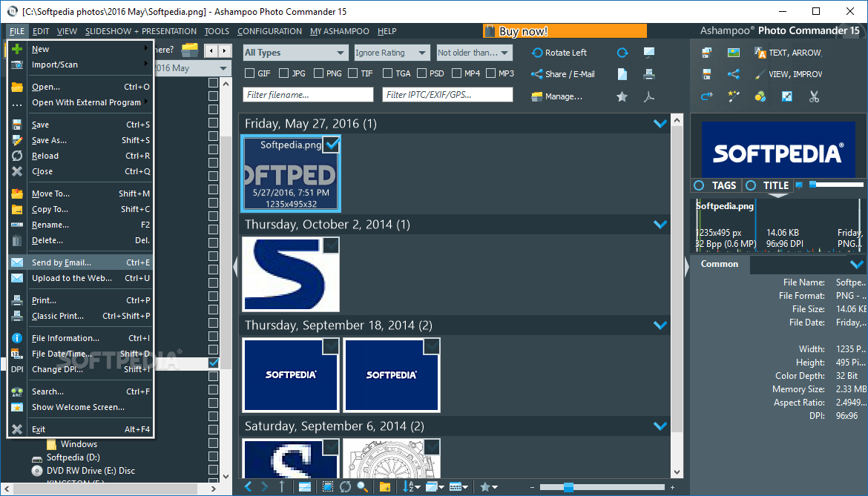Click the rotate right icon beside Rotate Left

622,53
